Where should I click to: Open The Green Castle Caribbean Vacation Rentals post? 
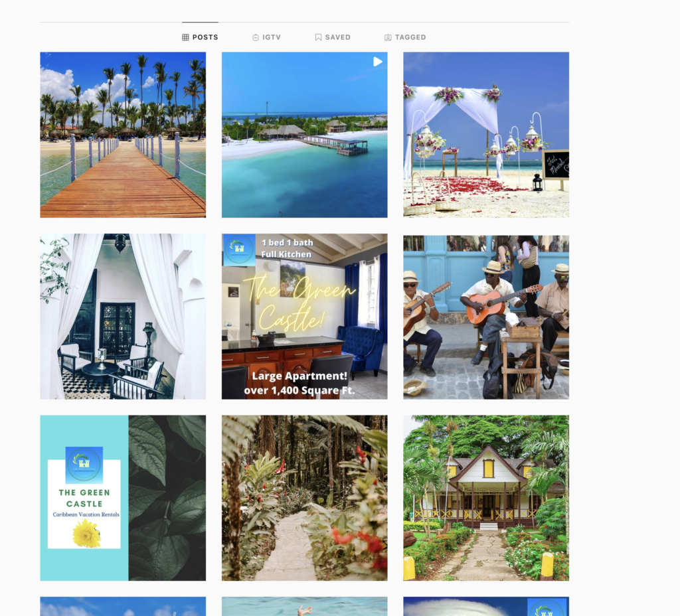[123, 498]
